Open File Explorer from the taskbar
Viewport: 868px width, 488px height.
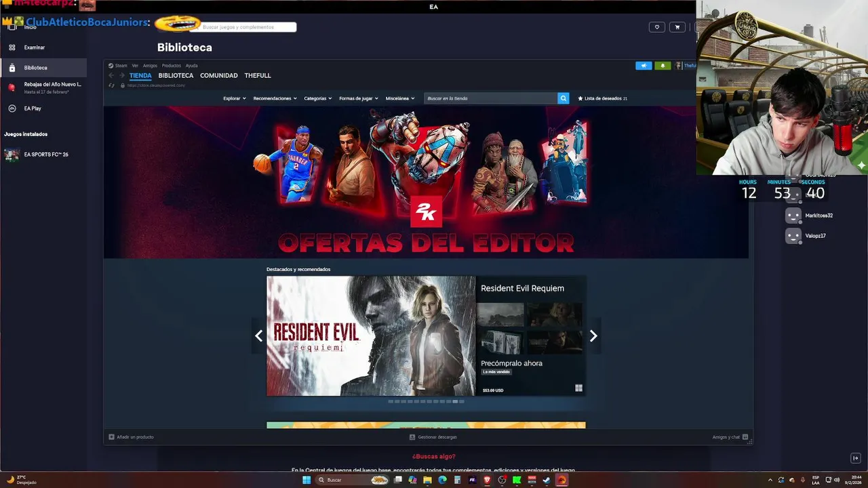tap(427, 480)
